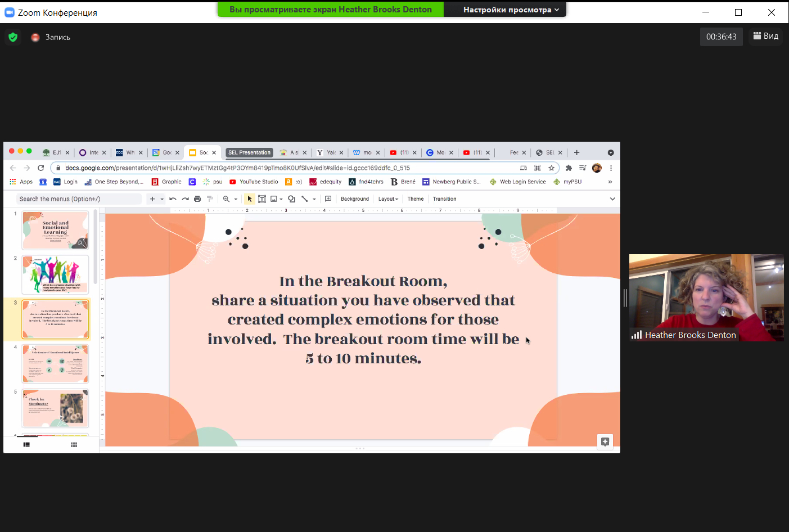Click the Print icon in Slides toolbar

tap(197, 199)
